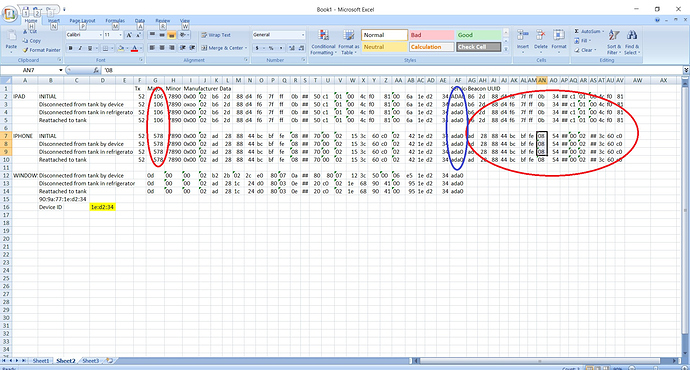Open Conditional Formatting menu
This screenshot has height=370, width=690.
click(x=323, y=42)
